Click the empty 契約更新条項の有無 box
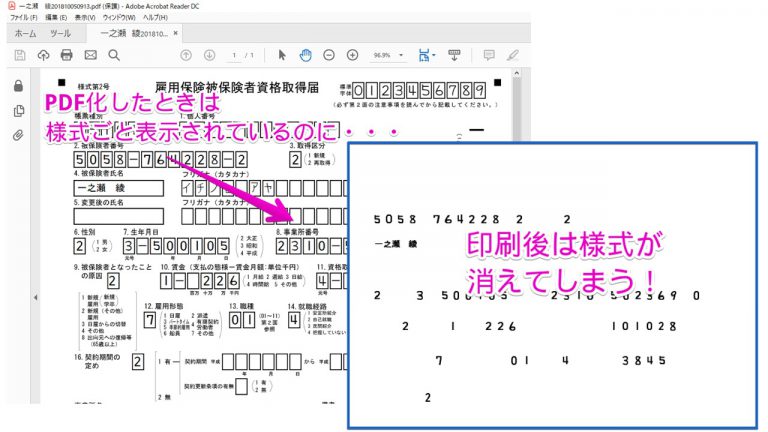 [x=241, y=386]
